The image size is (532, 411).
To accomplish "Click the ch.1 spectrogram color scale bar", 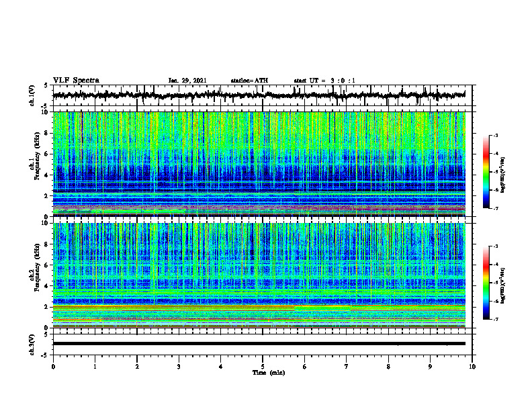I will tap(486, 172).
